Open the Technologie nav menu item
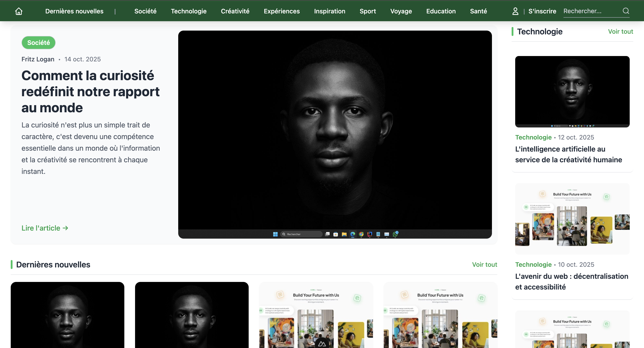This screenshot has height=348, width=644. click(x=189, y=11)
